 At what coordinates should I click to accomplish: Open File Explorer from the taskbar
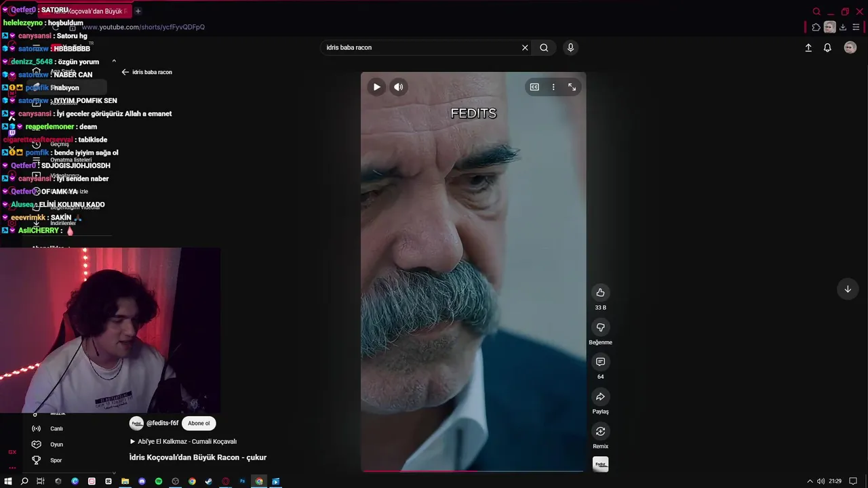(x=125, y=481)
